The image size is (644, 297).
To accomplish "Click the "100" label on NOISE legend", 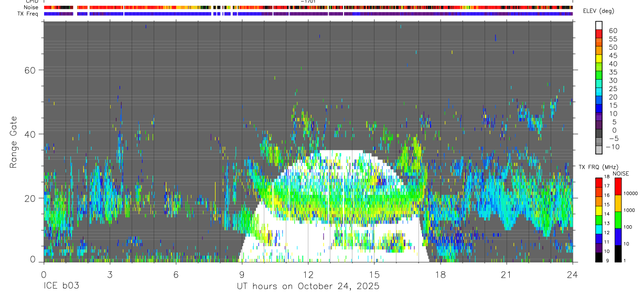I will coord(628,227).
